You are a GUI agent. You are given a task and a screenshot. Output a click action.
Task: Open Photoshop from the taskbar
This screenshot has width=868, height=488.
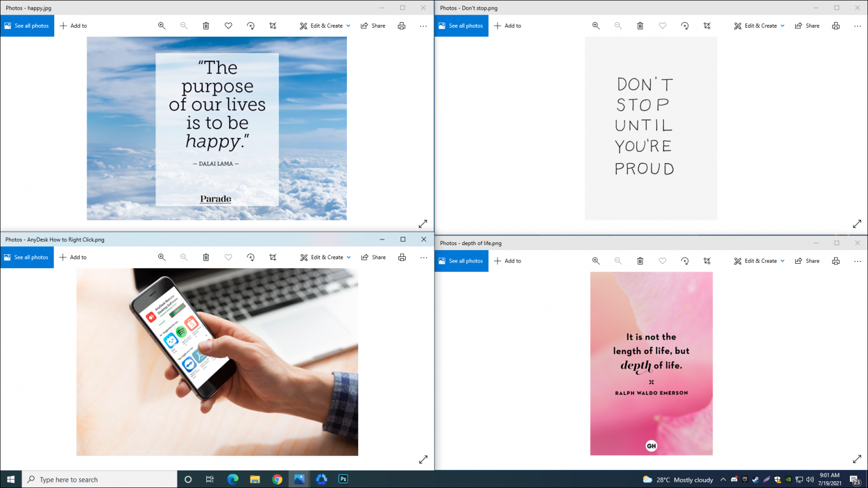tap(343, 479)
